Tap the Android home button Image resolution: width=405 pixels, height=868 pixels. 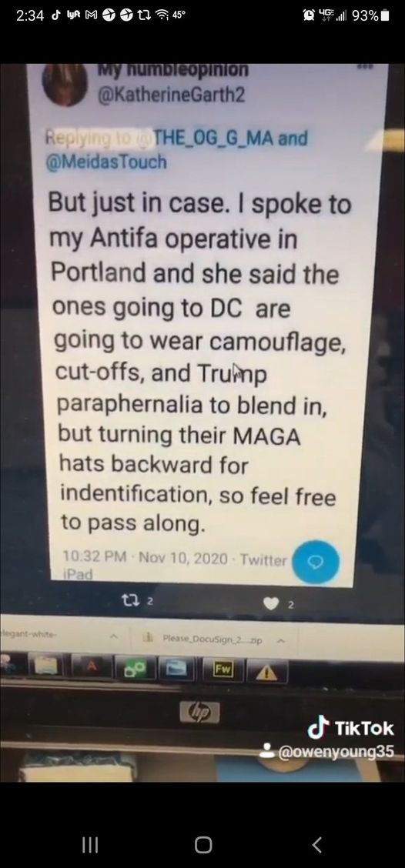pos(203,845)
